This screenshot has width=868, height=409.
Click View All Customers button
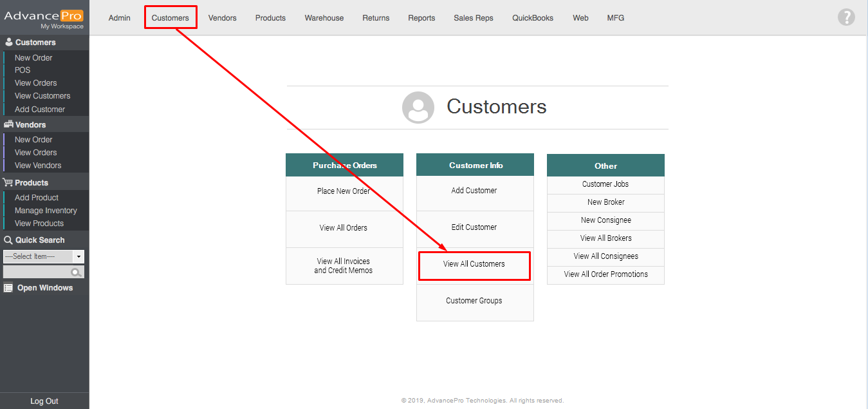(x=474, y=265)
